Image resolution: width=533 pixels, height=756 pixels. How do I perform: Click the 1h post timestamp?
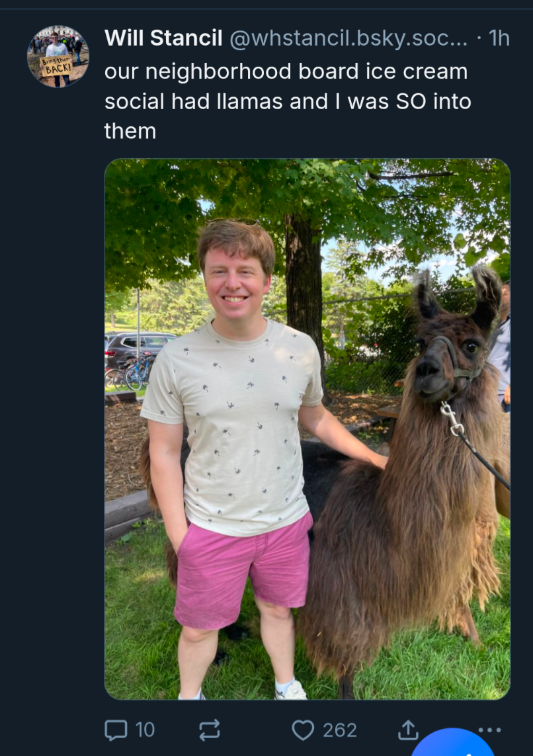coord(499,38)
